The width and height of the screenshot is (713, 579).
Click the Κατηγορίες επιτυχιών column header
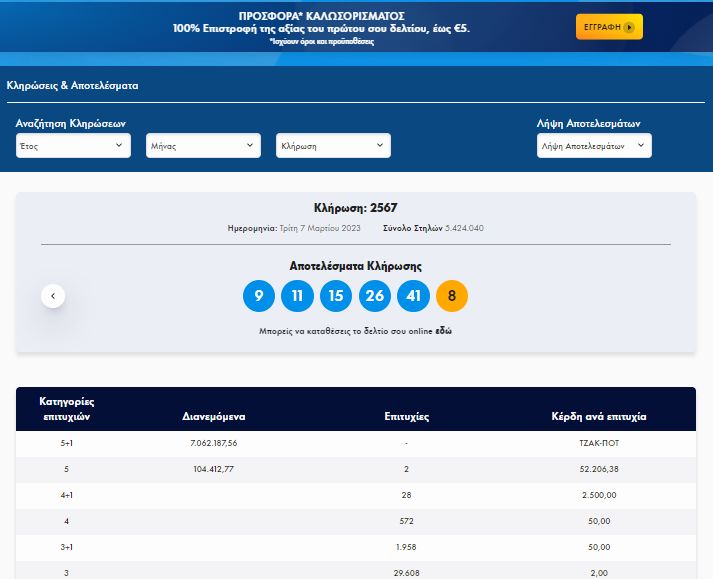(66, 409)
